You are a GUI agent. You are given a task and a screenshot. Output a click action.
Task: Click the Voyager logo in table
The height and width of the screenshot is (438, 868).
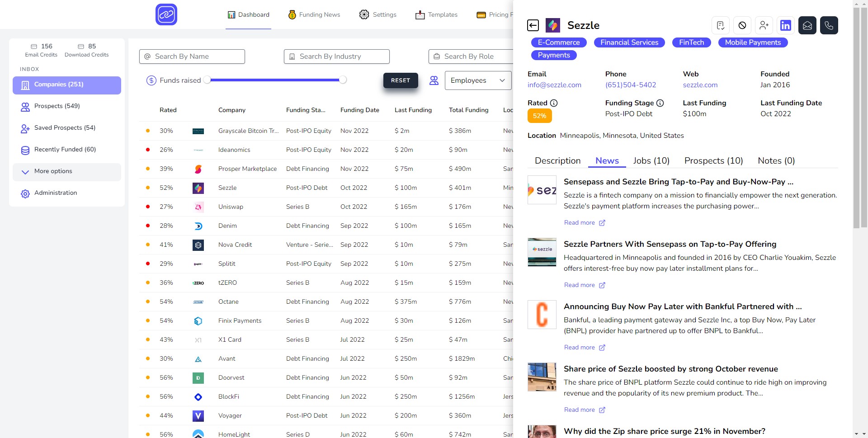(x=198, y=416)
